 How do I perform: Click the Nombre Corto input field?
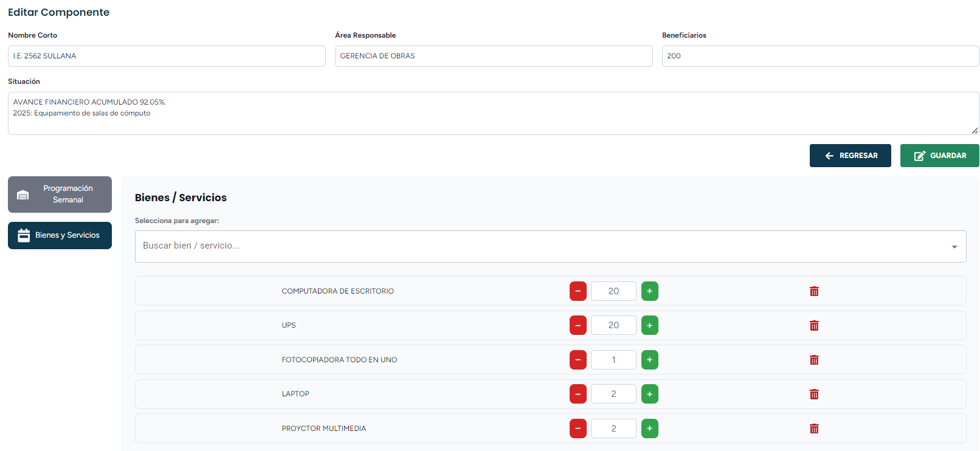[167, 56]
